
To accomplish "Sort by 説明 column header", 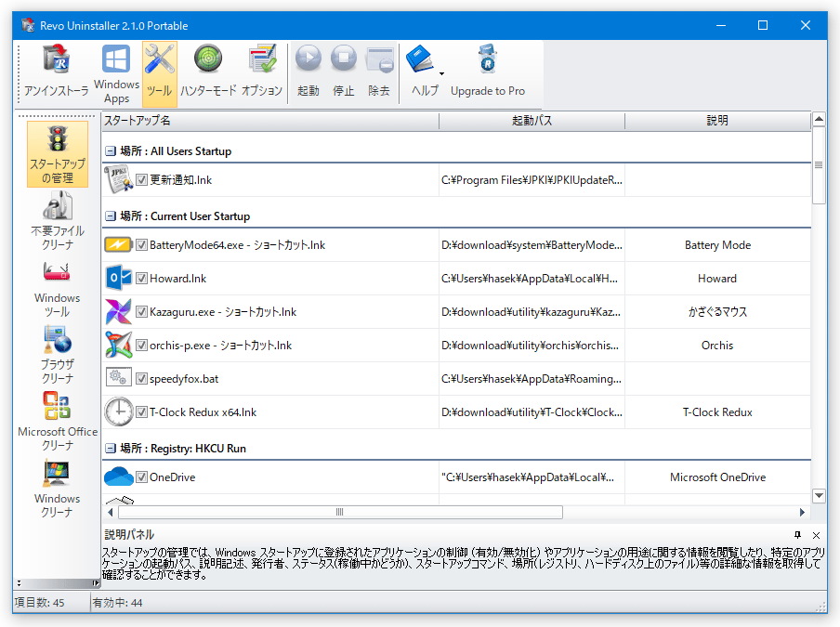I will 717,121.
